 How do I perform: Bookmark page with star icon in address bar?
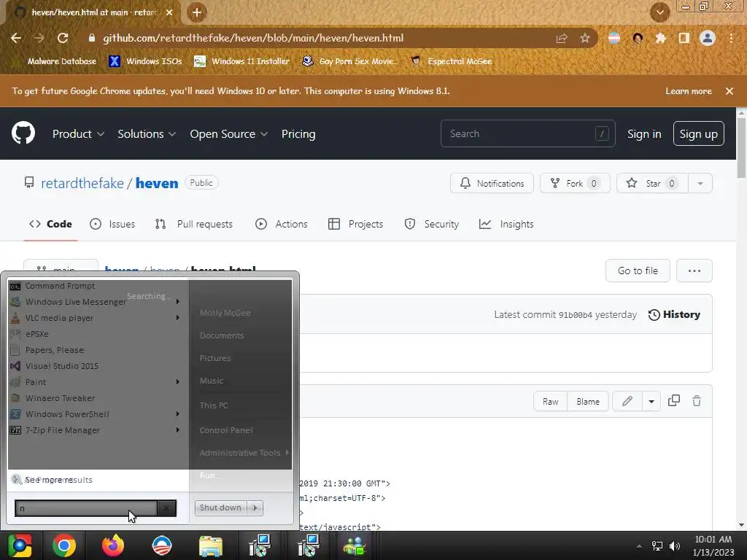(584, 38)
